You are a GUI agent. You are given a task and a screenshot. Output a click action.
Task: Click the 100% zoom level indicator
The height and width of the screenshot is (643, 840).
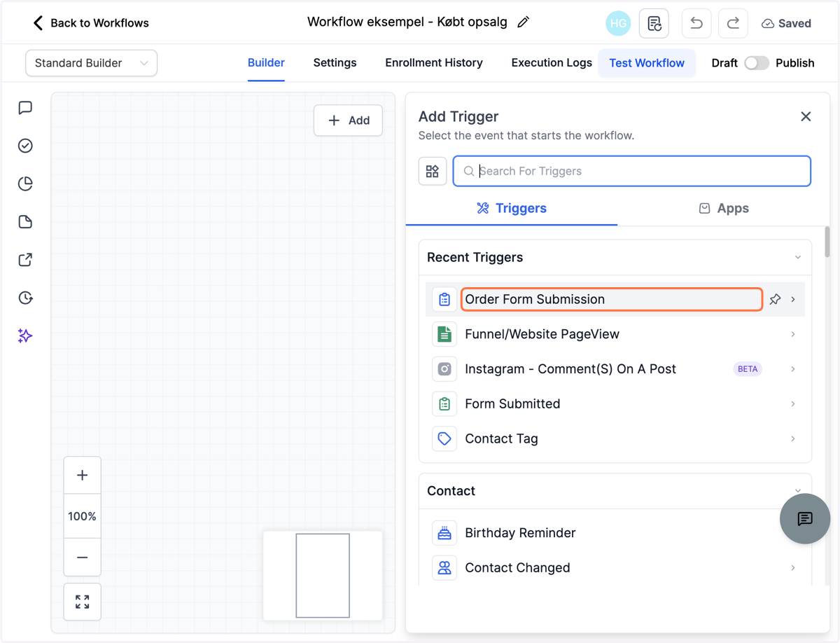[83, 516]
